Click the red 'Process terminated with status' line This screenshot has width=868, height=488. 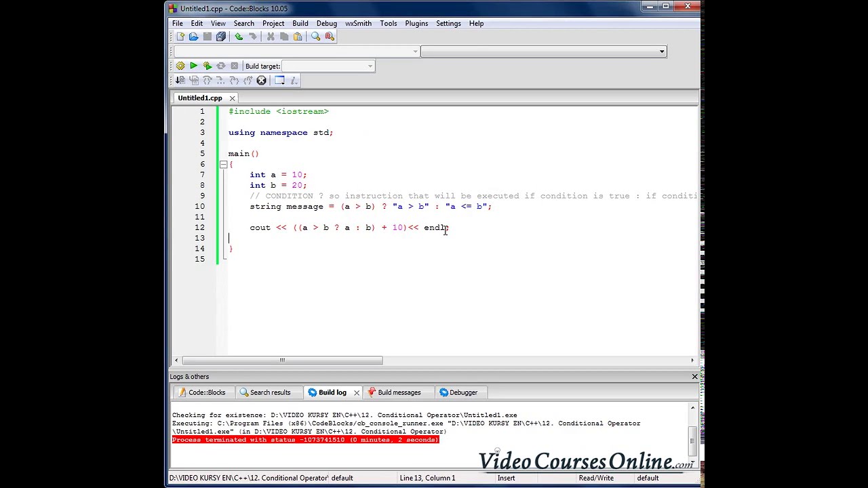coord(305,440)
